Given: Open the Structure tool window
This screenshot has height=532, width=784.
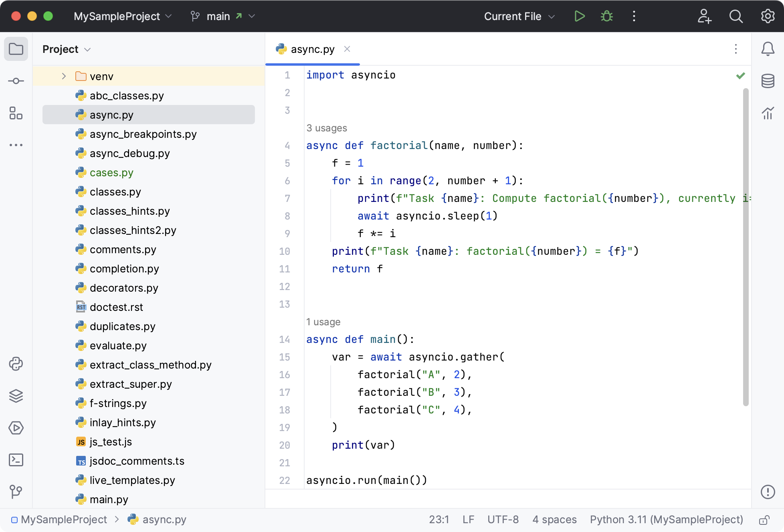Looking at the screenshot, I should pos(16,114).
